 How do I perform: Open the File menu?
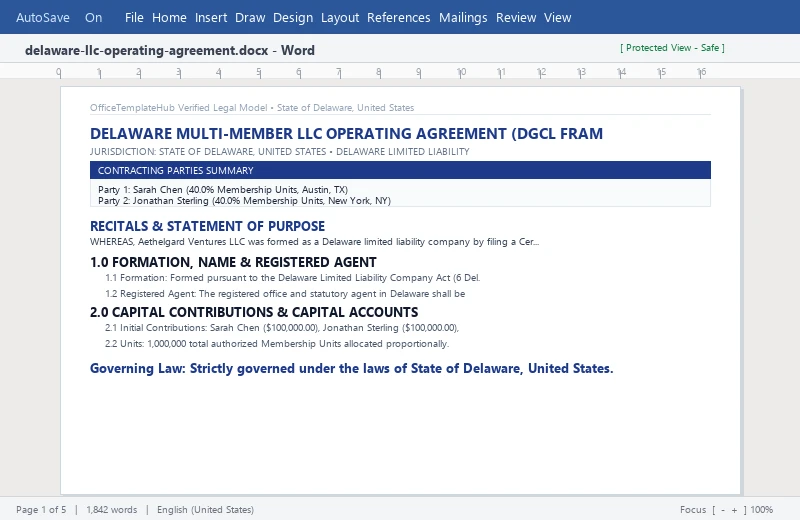[134, 17]
